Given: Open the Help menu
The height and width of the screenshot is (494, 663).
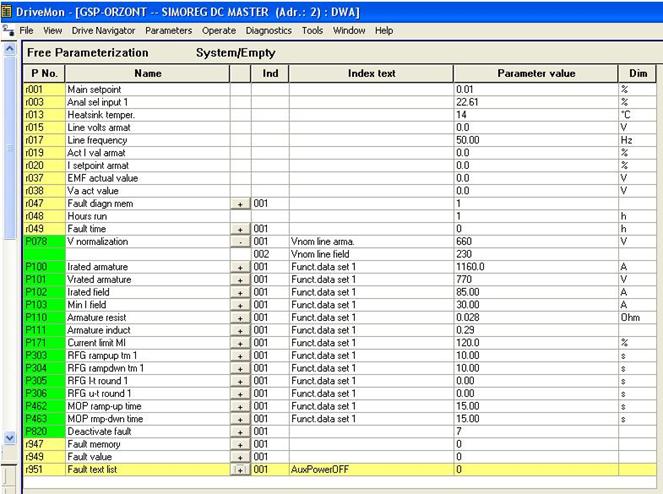Looking at the screenshot, I should 384,30.
